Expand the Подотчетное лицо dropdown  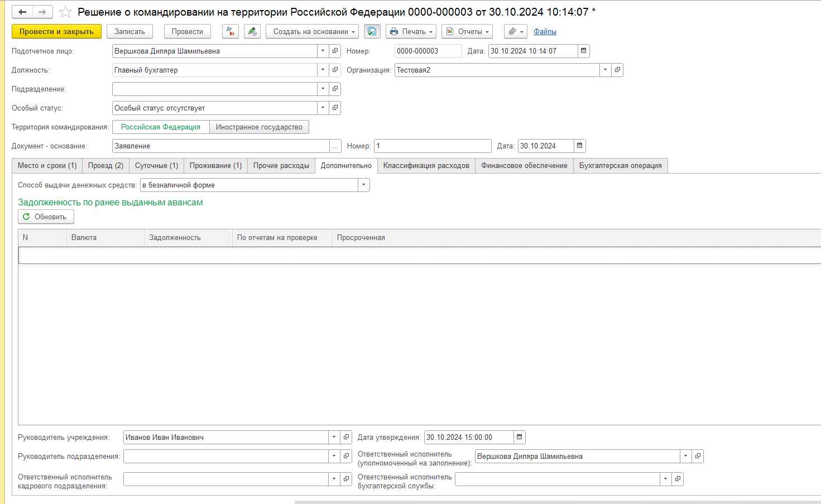(323, 51)
